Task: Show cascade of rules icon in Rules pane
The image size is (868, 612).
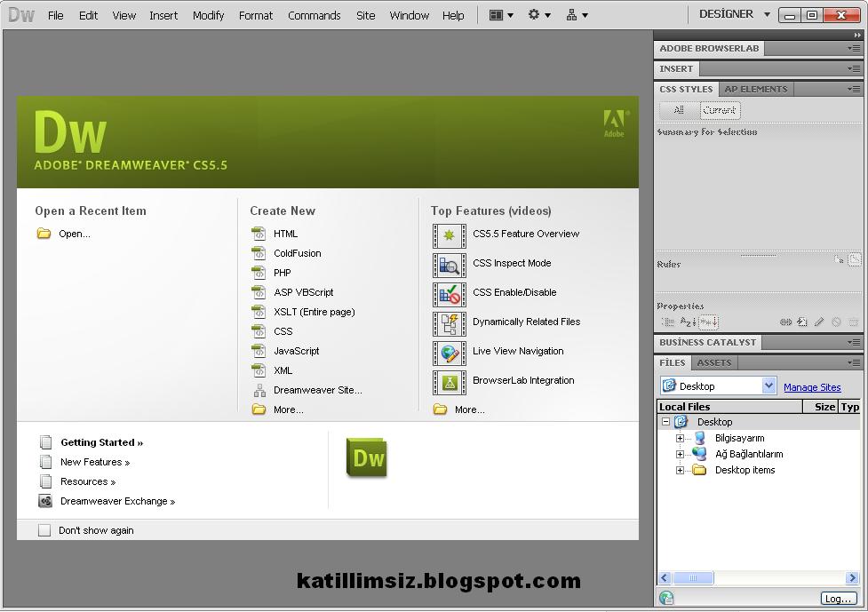Action: (x=856, y=259)
